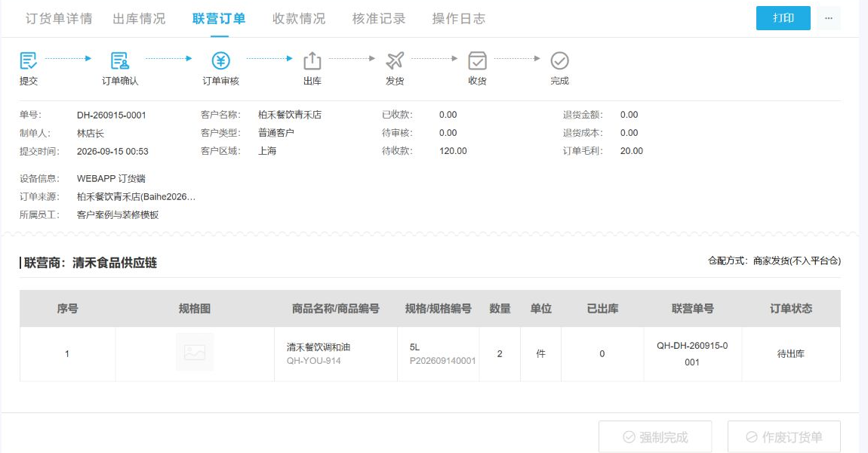The width and height of the screenshot is (868, 453).
Task: Select order number DH-260915-0001
Action: 111,116
